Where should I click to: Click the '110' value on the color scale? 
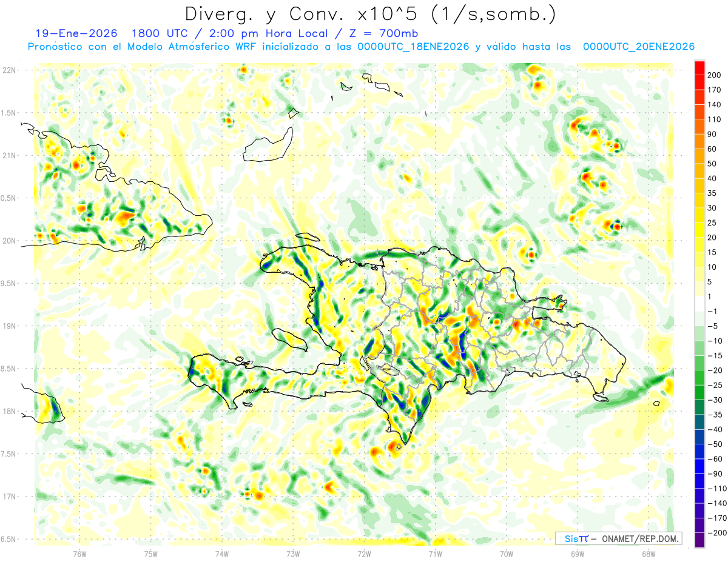(715, 119)
